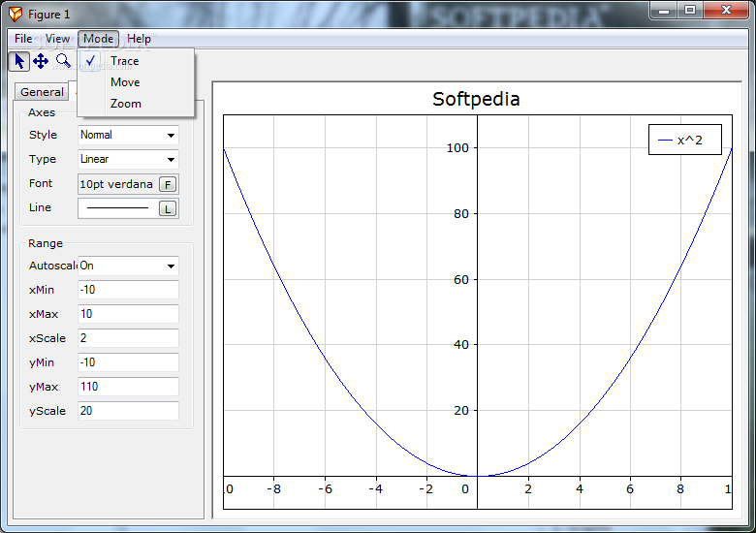Maximize the Figure 1 window
The height and width of the screenshot is (533, 756).
pyautogui.click(x=690, y=10)
